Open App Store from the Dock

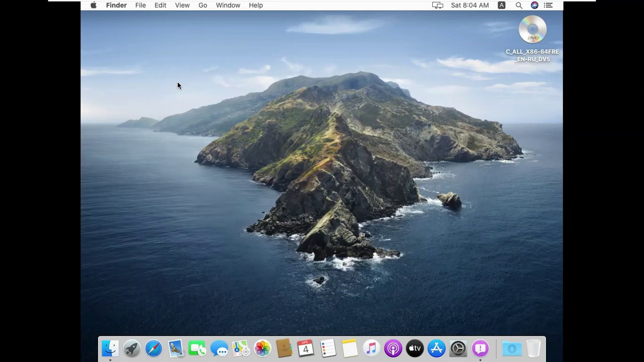(x=436, y=348)
